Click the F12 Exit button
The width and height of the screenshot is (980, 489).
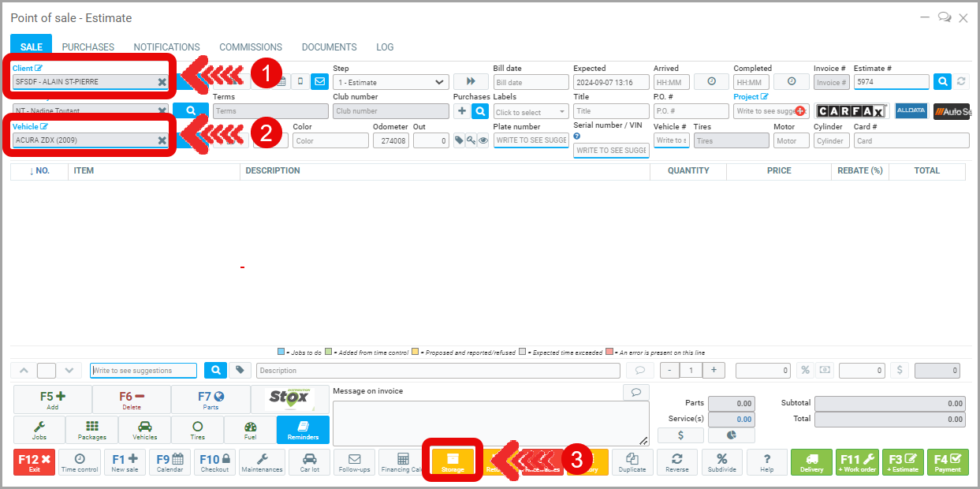click(x=34, y=462)
